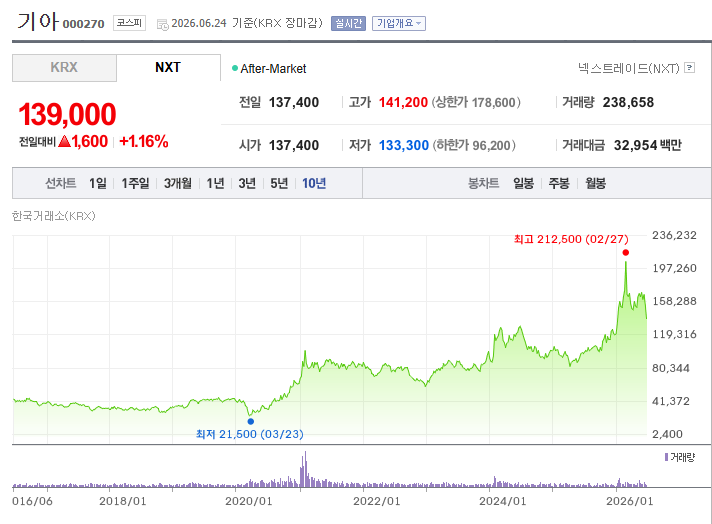
Task: Click the 2024/01 axis label
Action: (503, 501)
